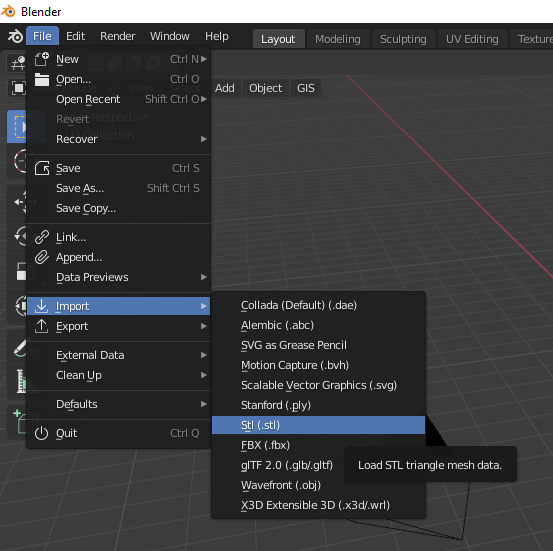This screenshot has width=553, height=551.
Task: Click the Link chain icon
Action: [x=42, y=237]
